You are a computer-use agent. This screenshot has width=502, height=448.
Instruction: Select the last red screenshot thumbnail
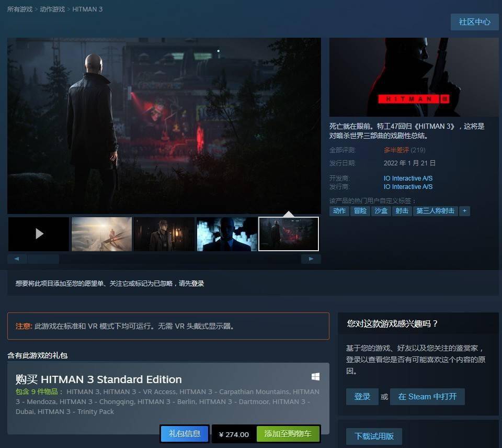(x=288, y=233)
